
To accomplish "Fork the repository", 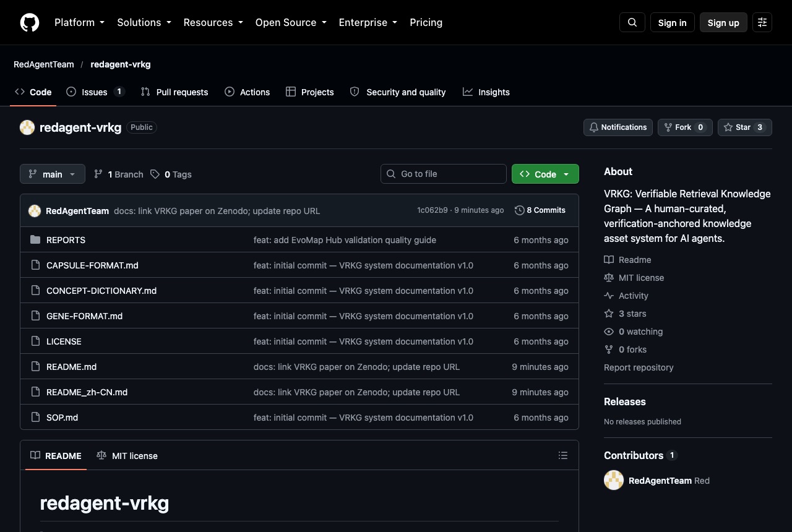I will pos(685,127).
